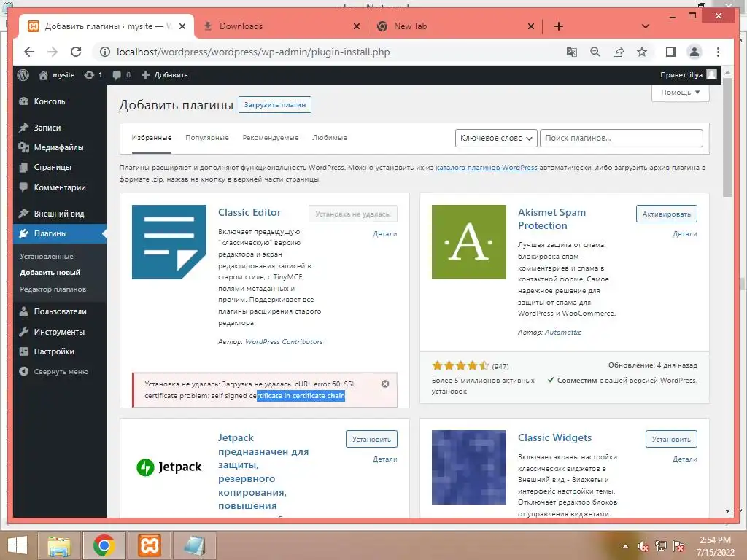Open the zoom magnifier icon in address bar

595,52
